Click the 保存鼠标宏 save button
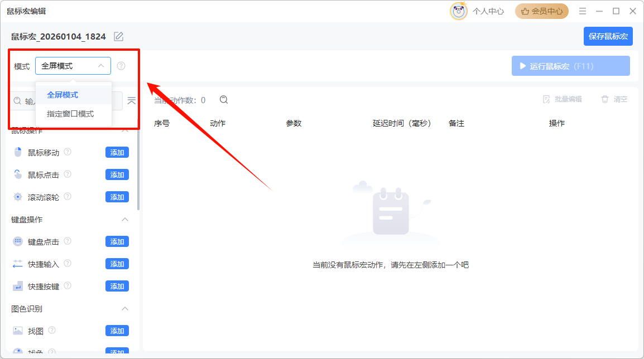644x359 pixels. [608, 36]
